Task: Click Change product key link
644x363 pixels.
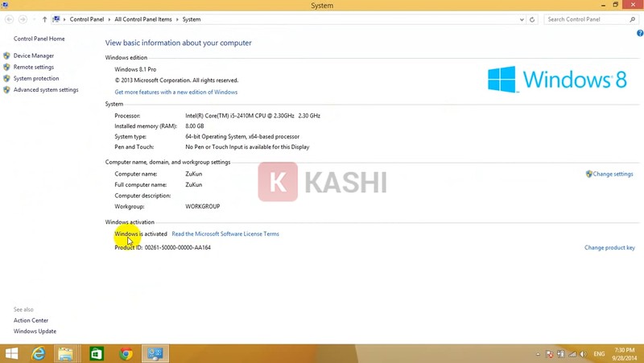Action: click(x=609, y=248)
